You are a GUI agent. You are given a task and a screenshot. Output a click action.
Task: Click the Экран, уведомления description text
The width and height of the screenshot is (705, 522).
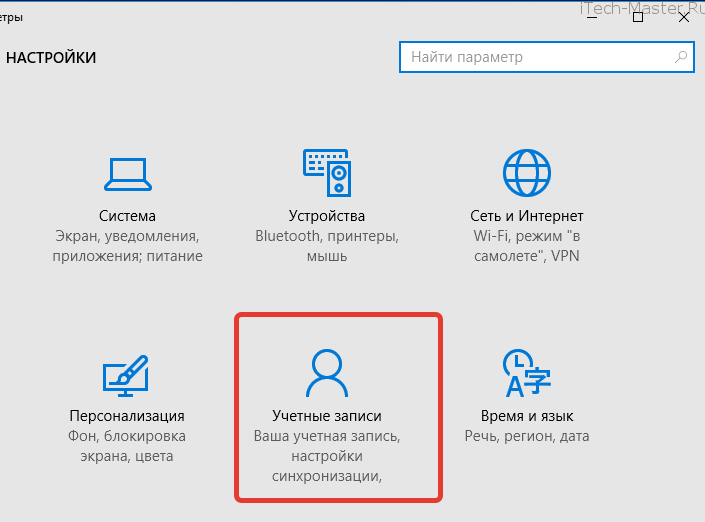click(127, 246)
